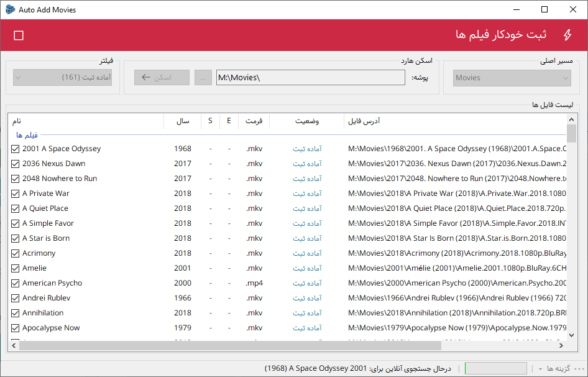
Task: Toggle the Apocalypse Now checkbox
Action: pyautogui.click(x=15, y=328)
